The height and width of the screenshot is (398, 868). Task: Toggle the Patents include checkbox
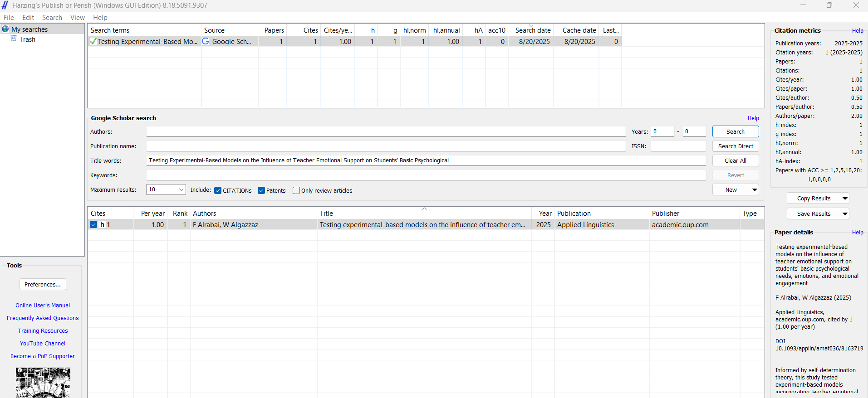point(261,190)
